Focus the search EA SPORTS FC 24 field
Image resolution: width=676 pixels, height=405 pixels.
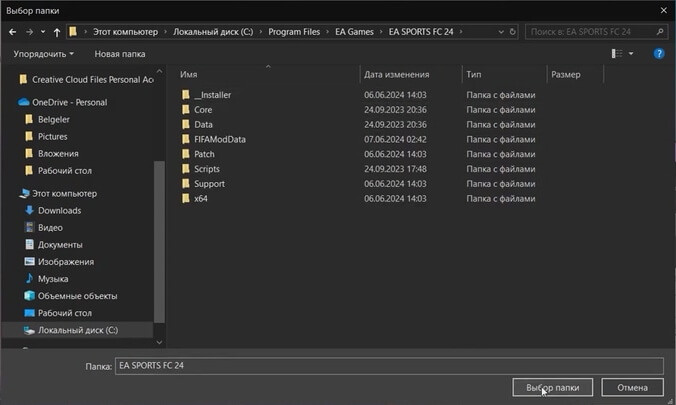(x=595, y=32)
